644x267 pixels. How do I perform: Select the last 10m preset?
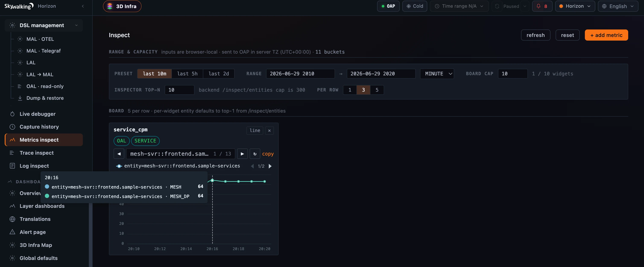(155, 74)
